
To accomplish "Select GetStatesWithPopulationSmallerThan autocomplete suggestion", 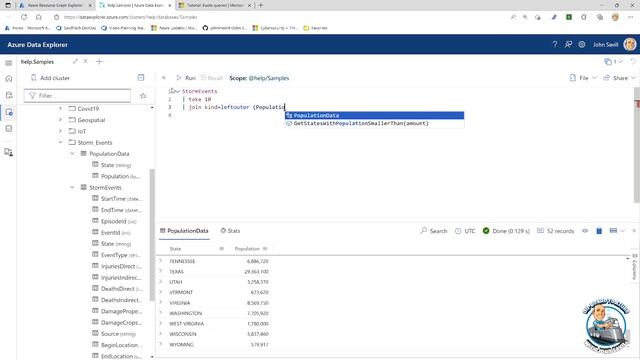I will [x=374, y=123].
